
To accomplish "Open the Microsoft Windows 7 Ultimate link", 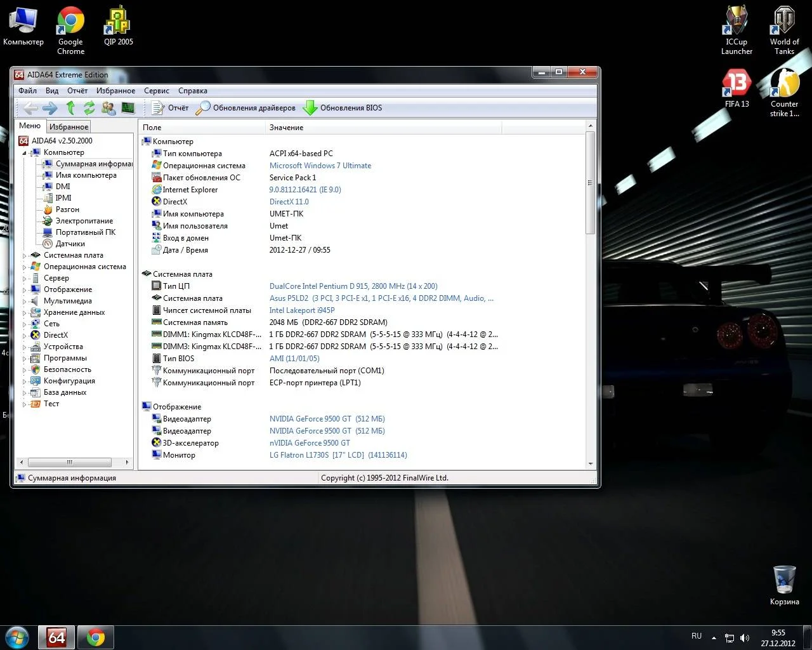I will pos(320,166).
